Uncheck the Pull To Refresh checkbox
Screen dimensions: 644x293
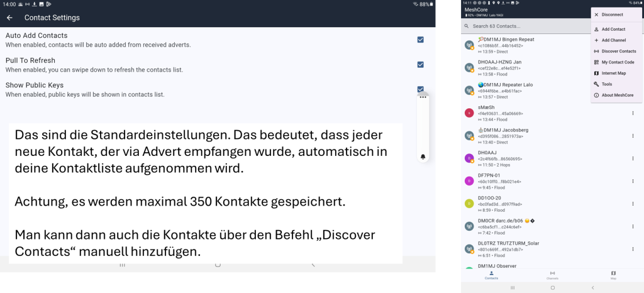[420, 64]
